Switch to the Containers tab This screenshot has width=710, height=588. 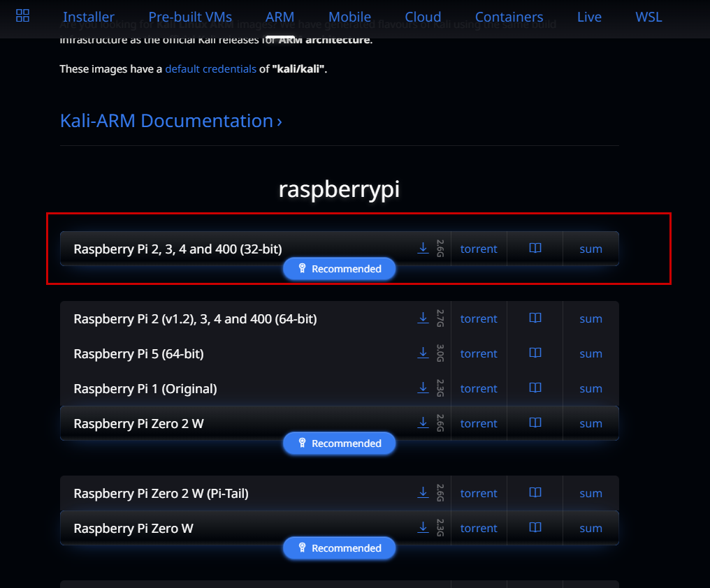pos(509,17)
